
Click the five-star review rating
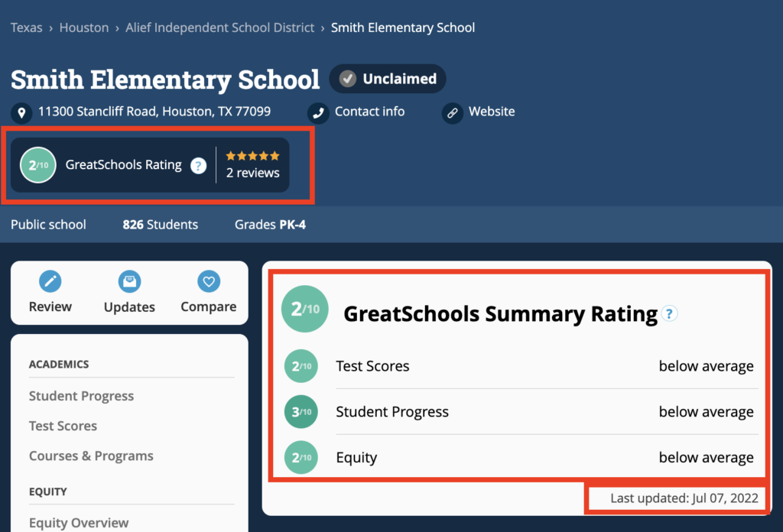tap(252, 156)
